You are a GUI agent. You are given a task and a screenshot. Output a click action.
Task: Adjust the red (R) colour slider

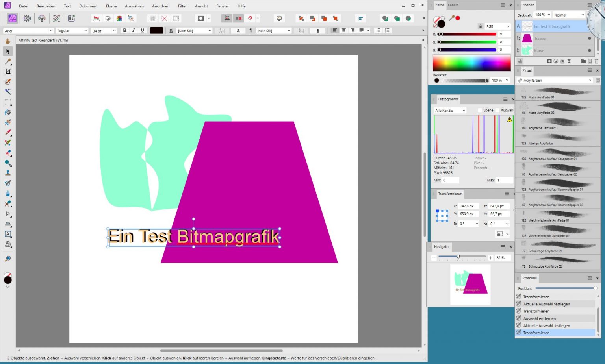[467, 34]
